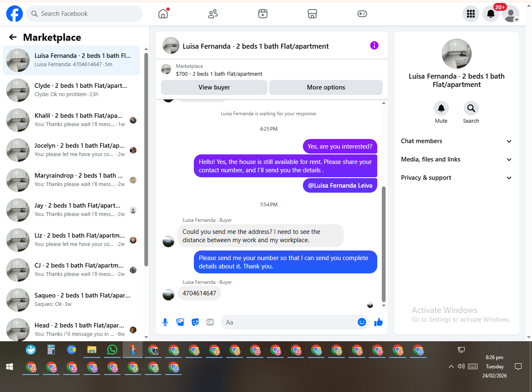Open the Marketplace storefront icon in top bar
The height and width of the screenshot is (392, 532).
coord(312,14)
